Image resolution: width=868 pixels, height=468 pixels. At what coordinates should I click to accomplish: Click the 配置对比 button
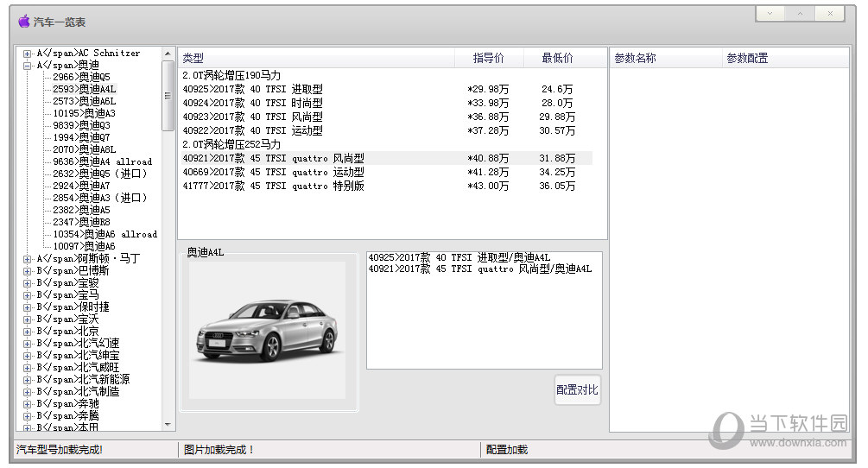578,390
